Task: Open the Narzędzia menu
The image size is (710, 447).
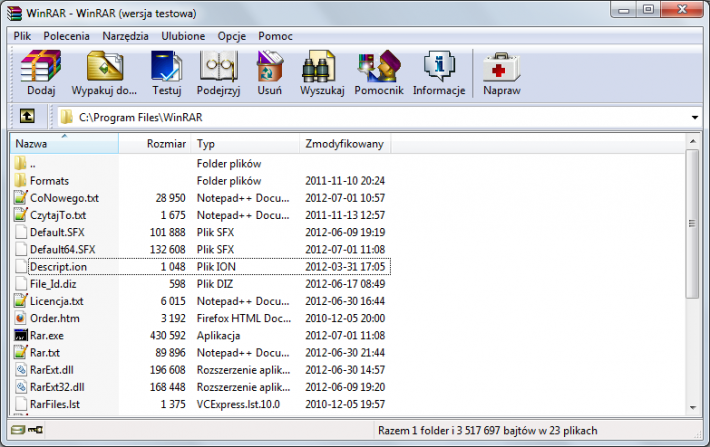Action: tap(125, 36)
